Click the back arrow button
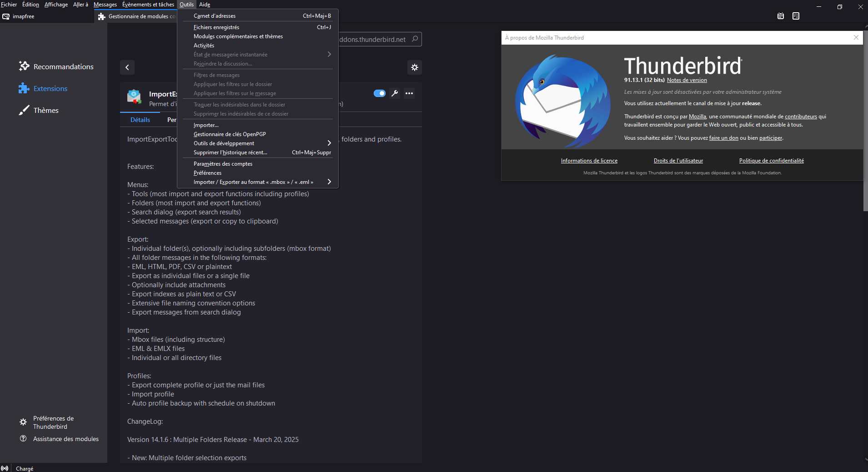 tap(127, 67)
